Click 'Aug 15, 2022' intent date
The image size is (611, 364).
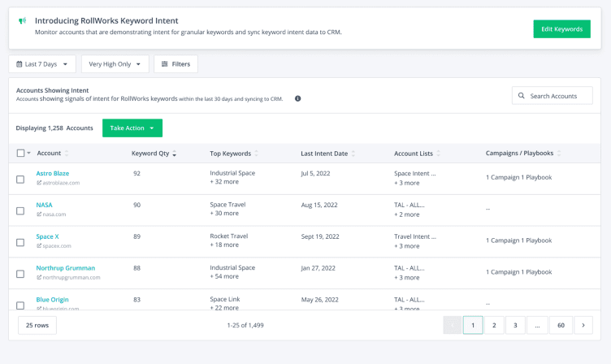pyautogui.click(x=319, y=205)
